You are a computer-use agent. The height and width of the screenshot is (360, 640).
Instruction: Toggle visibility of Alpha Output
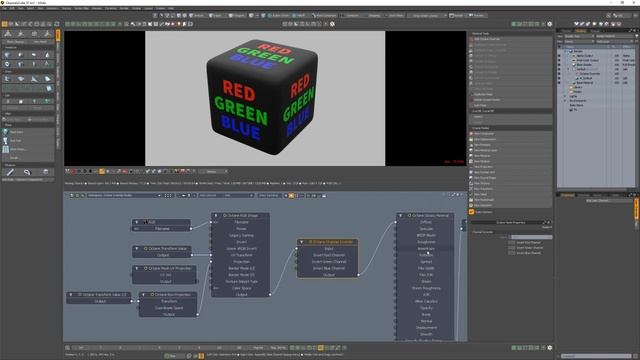point(559,56)
